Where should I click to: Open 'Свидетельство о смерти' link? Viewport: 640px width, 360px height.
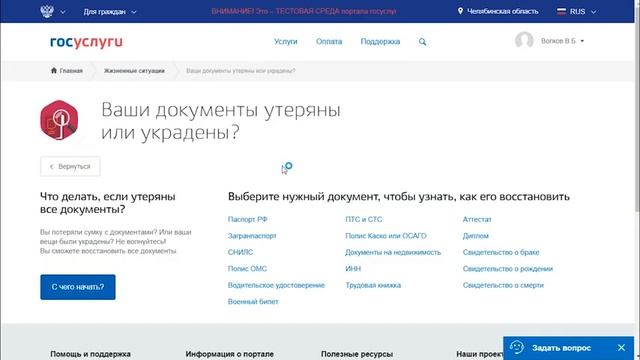pos(503,285)
